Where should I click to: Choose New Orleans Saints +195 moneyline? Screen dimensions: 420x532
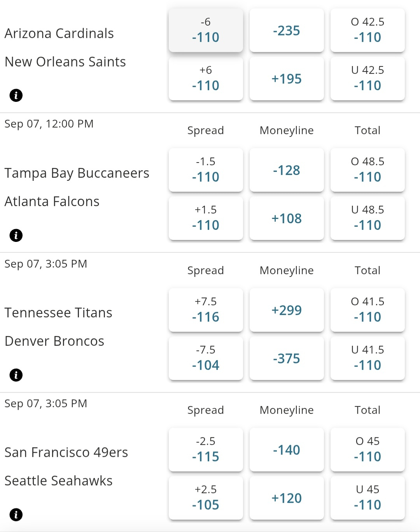tap(287, 79)
